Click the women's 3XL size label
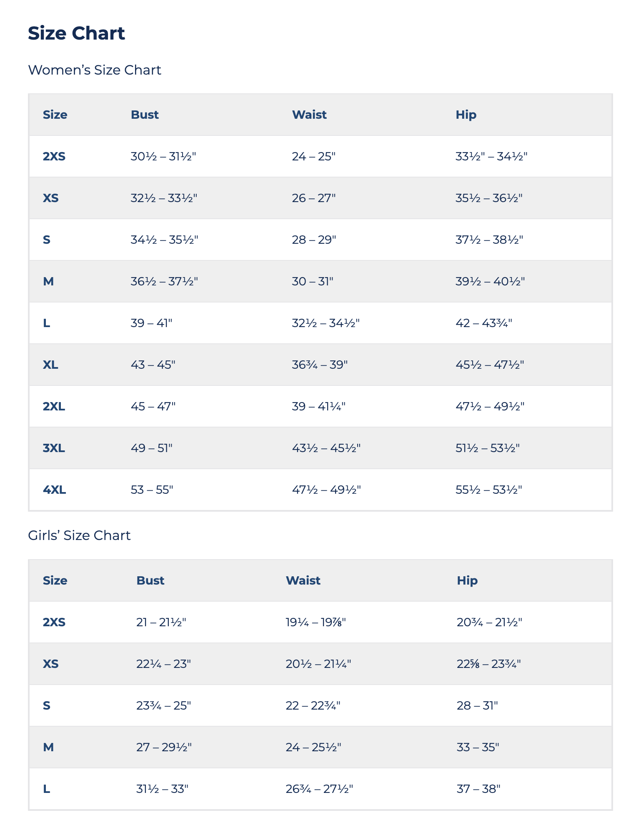This screenshot has width=636, height=840. coord(54,448)
